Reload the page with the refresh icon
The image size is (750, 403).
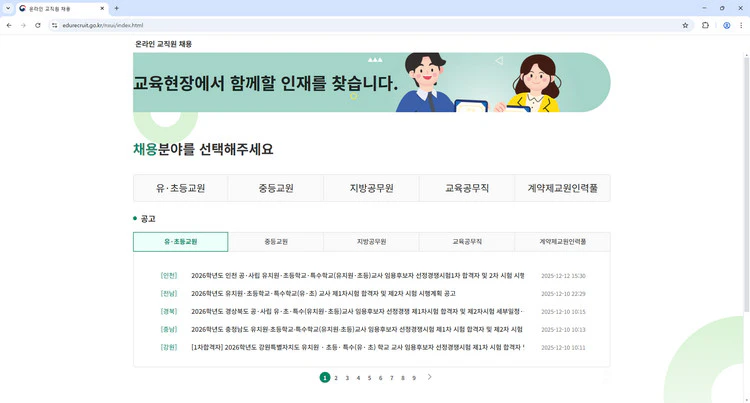(37, 25)
